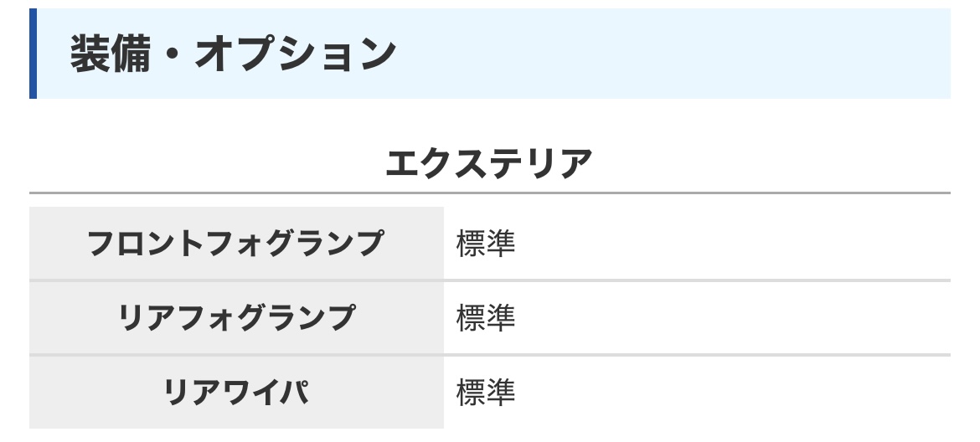
Task: Click the separator between リアフォグランプ and リアワイパ values
Action: click(697, 355)
